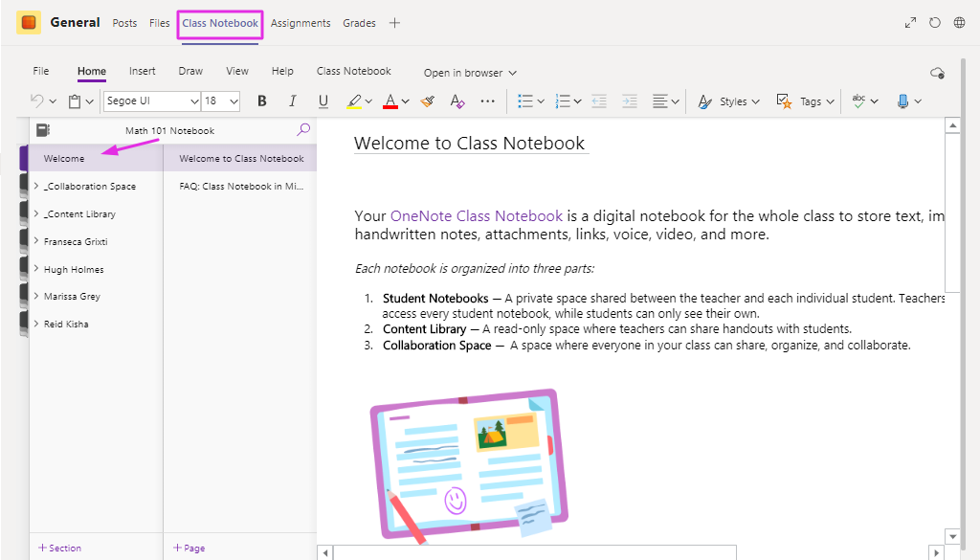The width and height of the screenshot is (980, 560).
Task: Click the notebook search magnifier icon
Action: 303,129
